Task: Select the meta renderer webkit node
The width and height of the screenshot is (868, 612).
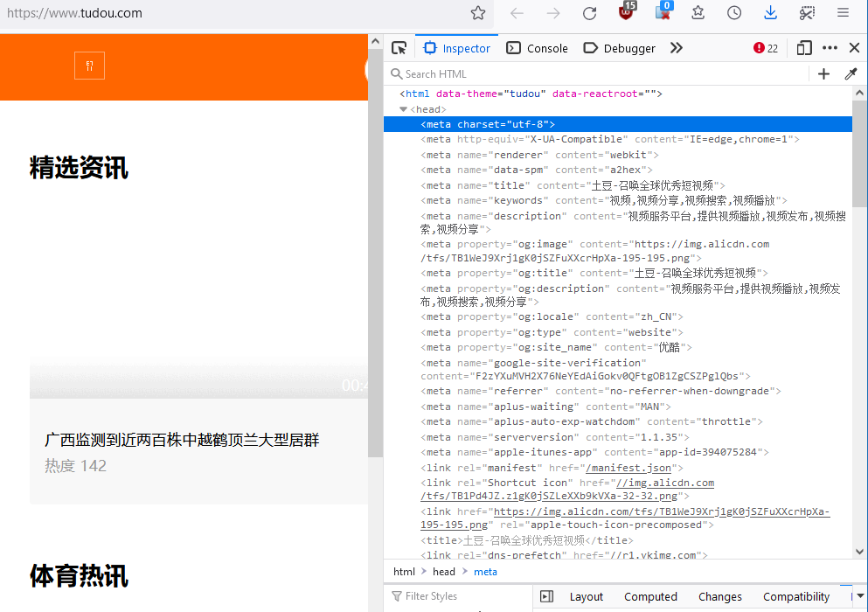Action: (539, 155)
